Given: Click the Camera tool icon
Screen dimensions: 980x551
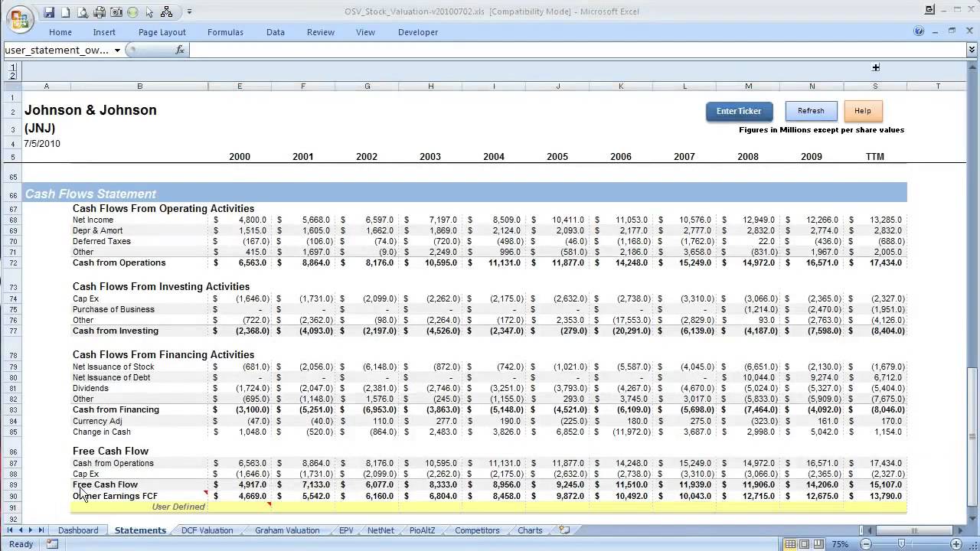Looking at the screenshot, I should 116,12.
